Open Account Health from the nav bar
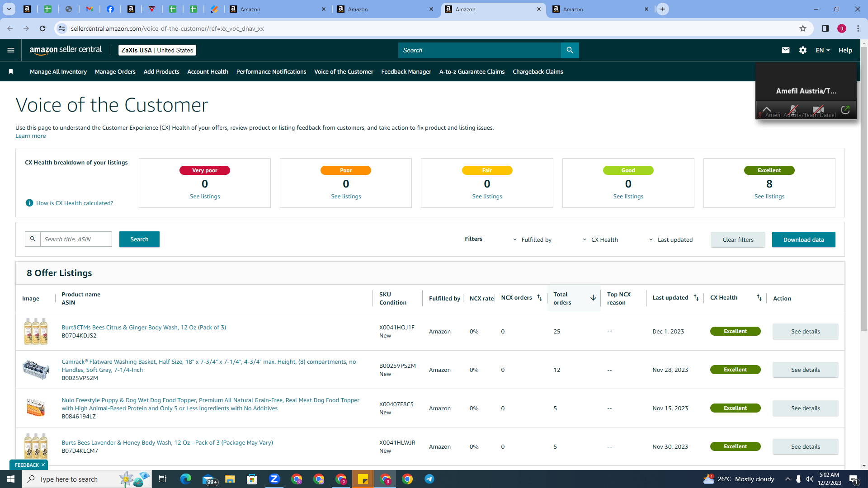868x488 pixels. 208,71
